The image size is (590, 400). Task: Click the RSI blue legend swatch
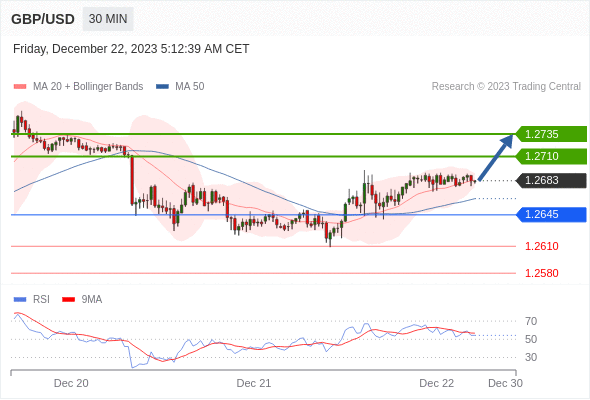point(20,300)
